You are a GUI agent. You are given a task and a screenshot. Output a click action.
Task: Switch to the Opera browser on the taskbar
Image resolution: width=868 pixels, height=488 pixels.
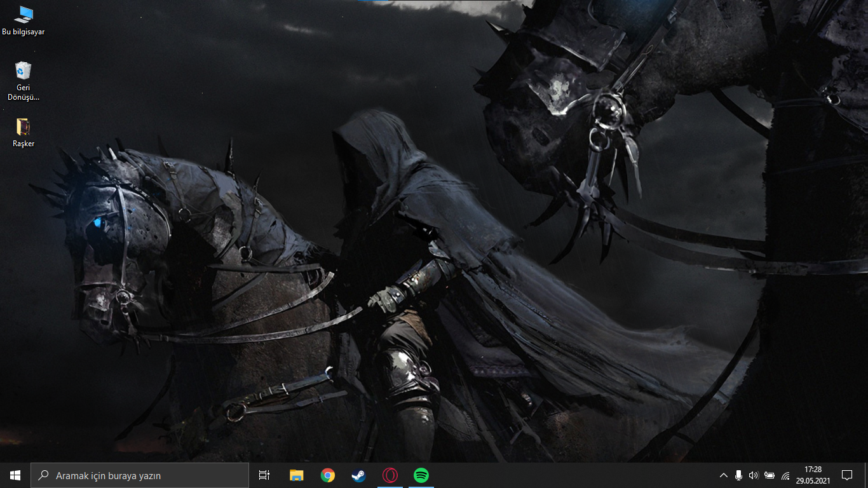390,475
